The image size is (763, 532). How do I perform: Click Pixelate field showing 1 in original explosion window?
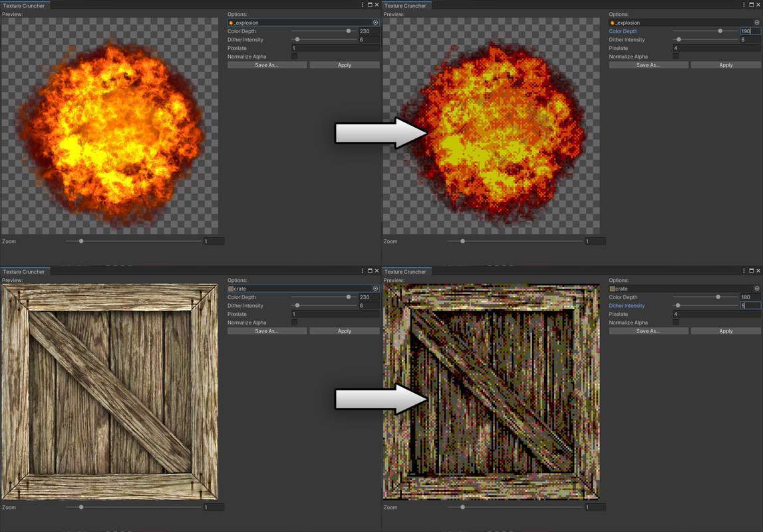coord(335,48)
